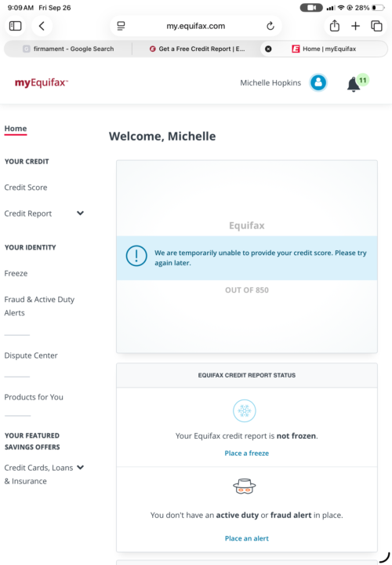Go back with the browser back arrow
The image size is (392, 565).
click(42, 26)
